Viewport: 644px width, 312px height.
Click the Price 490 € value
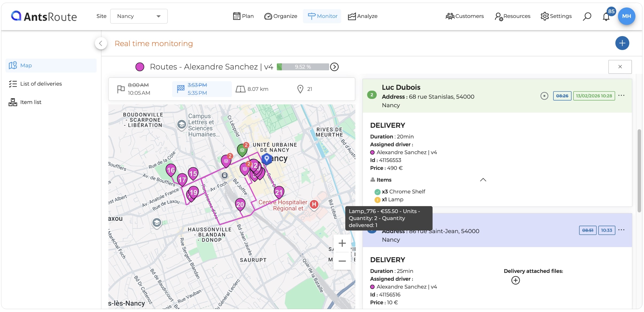(395, 168)
